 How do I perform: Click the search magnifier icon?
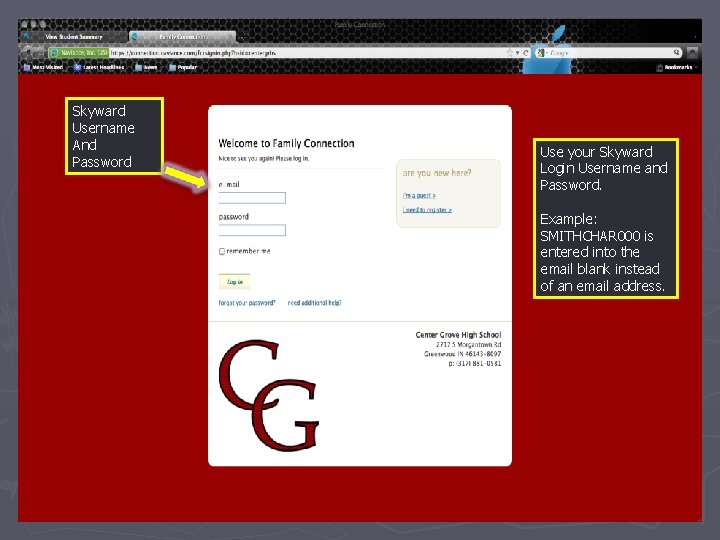click(676, 52)
